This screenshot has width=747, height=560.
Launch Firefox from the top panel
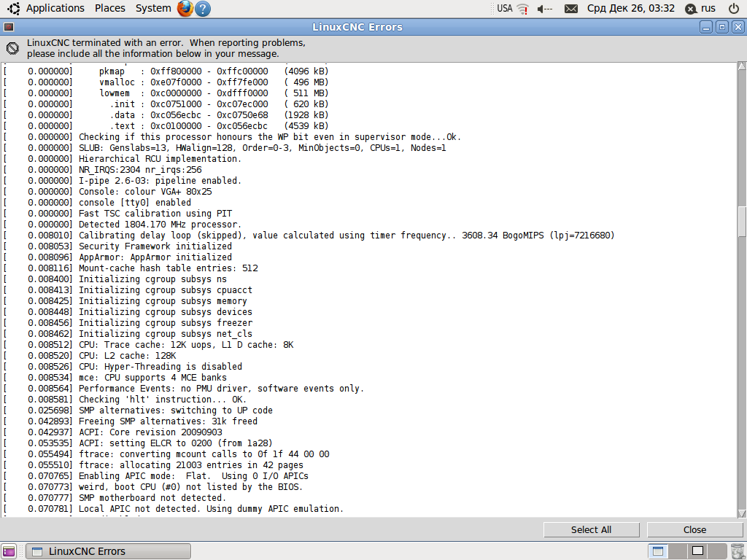click(185, 9)
